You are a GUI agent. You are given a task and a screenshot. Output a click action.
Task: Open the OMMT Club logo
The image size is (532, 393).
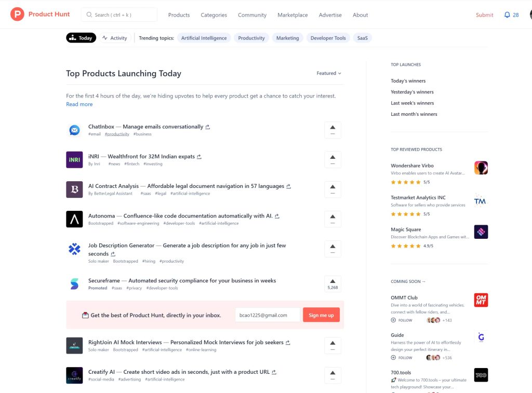[481, 300]
